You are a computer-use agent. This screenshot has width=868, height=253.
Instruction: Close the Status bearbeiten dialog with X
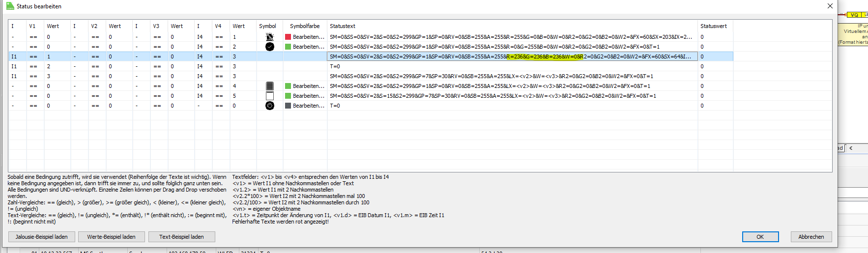click(830, 6)
